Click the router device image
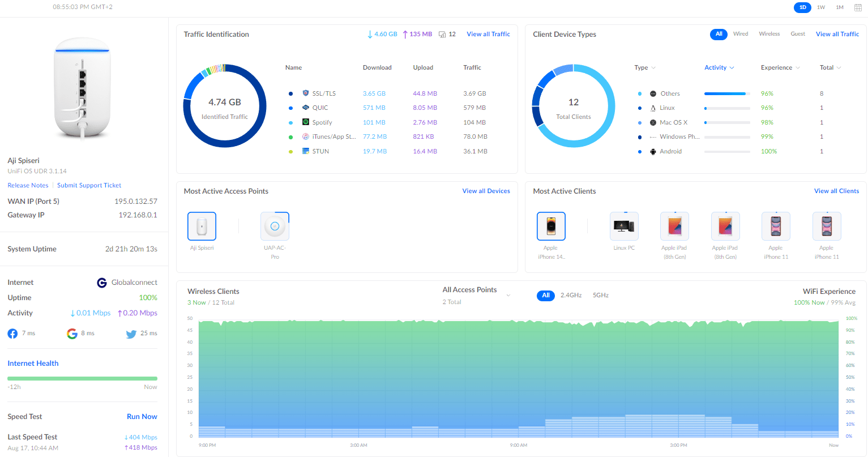 coord(82,88)
